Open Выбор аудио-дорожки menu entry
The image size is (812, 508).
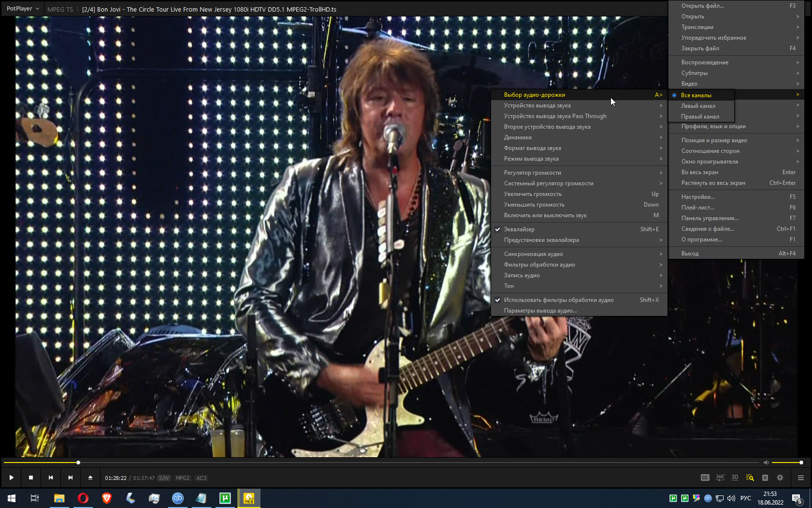tap(579, 95)
